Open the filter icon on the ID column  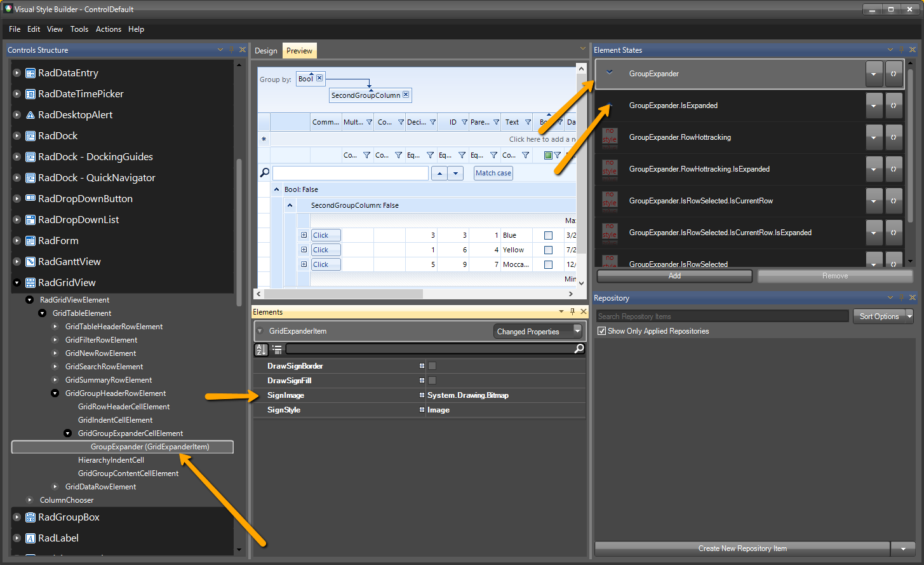(464, 122)
